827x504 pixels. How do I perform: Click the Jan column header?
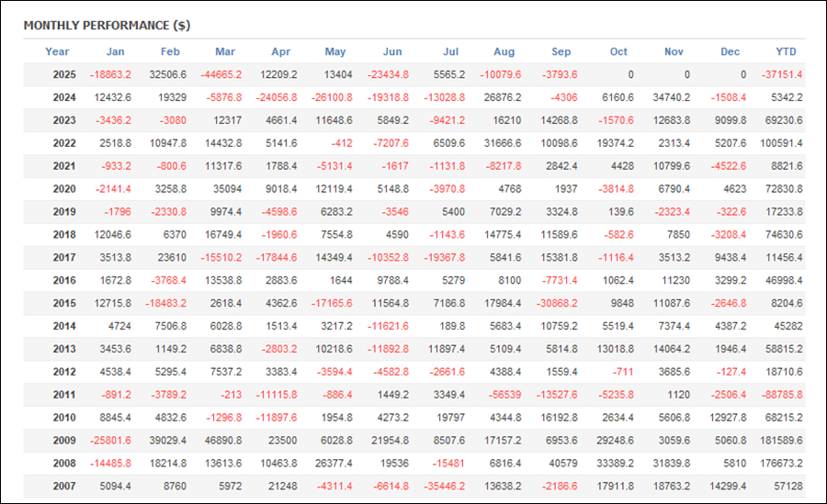pyautogui.click(x=115, y=51)
